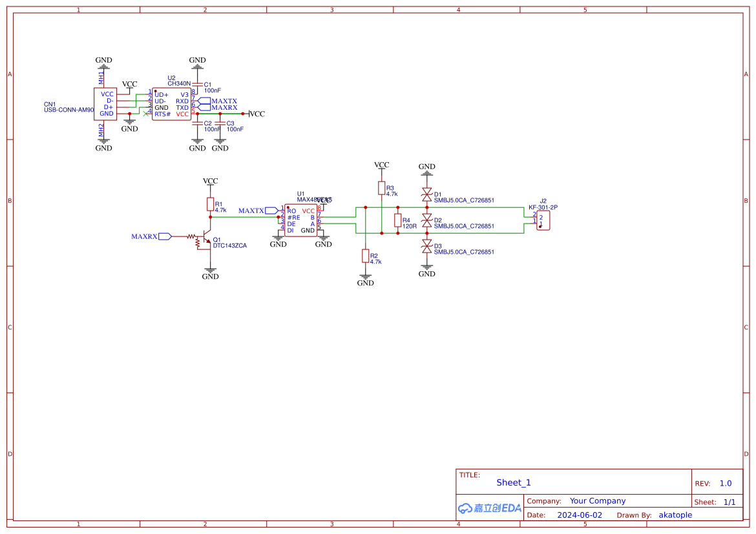Select the R4 120R resistor symbol
The width and height of the screenshot is (756, 534).
click(x=398, y=220)
